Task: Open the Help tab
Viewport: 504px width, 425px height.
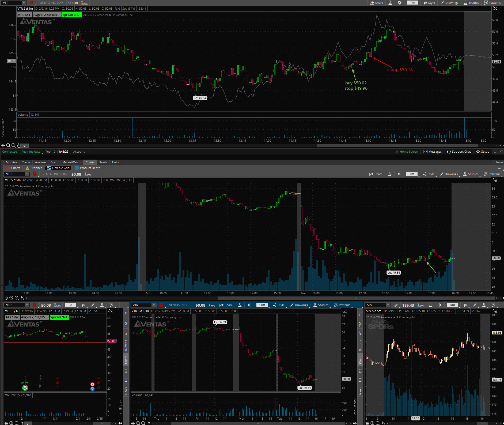Action: [115, 162]
